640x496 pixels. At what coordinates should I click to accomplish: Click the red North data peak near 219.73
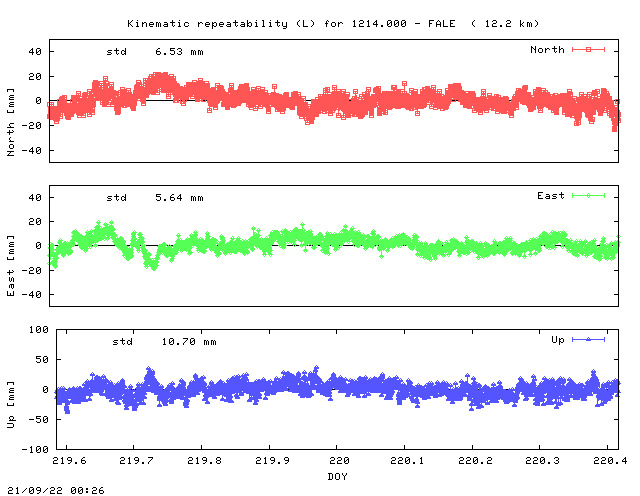160,78
